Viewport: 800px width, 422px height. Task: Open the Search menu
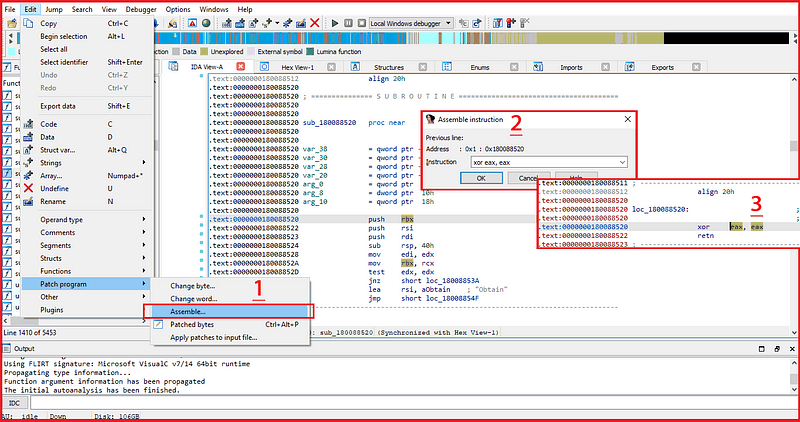(x=82, y=9)
